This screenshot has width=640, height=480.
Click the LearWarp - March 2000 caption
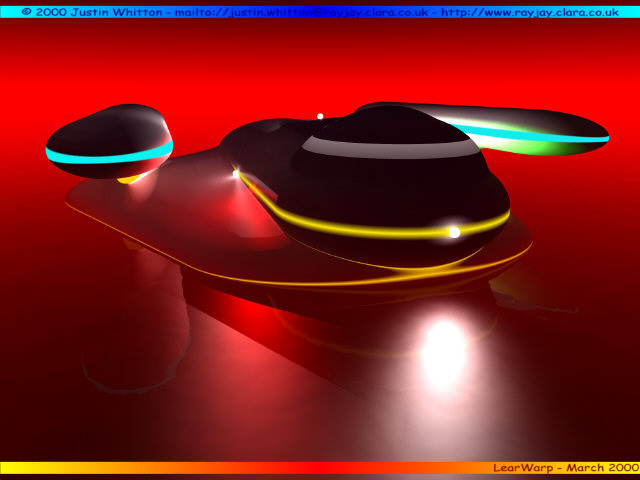[565, 467]
